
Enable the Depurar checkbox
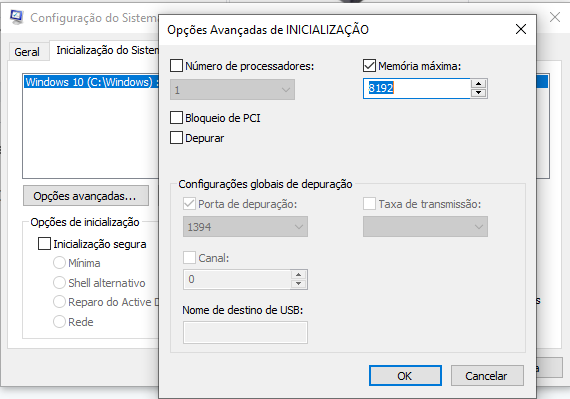coord(177,138)
